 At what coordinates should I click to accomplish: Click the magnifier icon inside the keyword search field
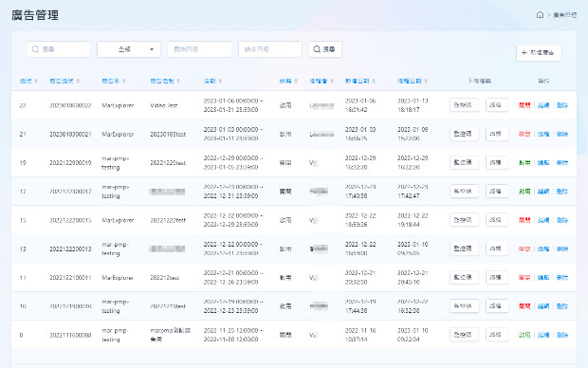click(35, 49)
